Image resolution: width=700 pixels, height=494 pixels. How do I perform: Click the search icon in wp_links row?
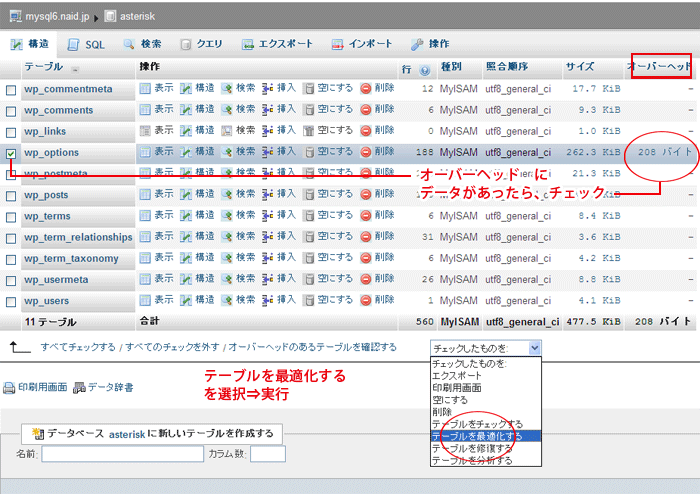pyautogui.click(x=227, y=131)
